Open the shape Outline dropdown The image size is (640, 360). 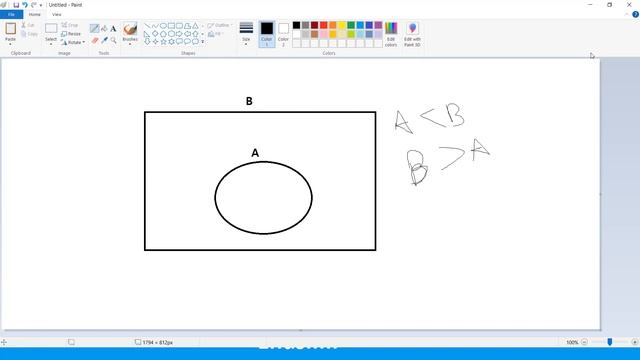[219, 25]
